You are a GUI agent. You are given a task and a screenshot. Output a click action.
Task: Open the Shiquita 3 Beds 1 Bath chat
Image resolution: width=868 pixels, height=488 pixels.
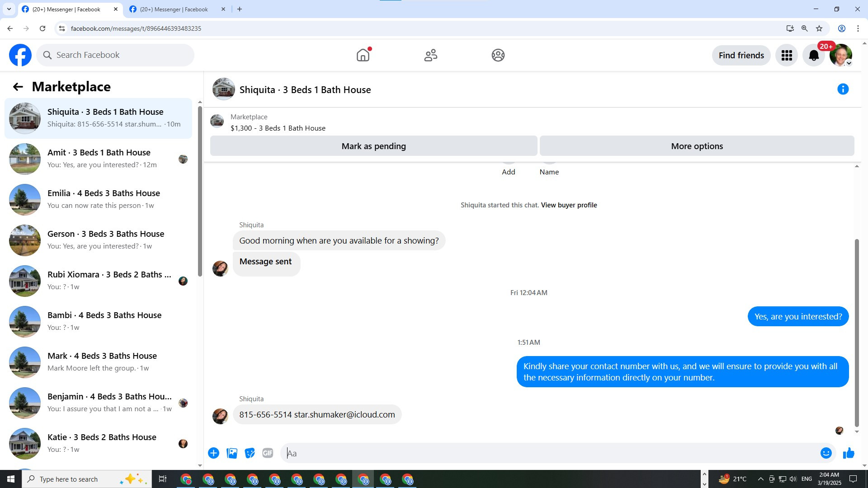98,118
